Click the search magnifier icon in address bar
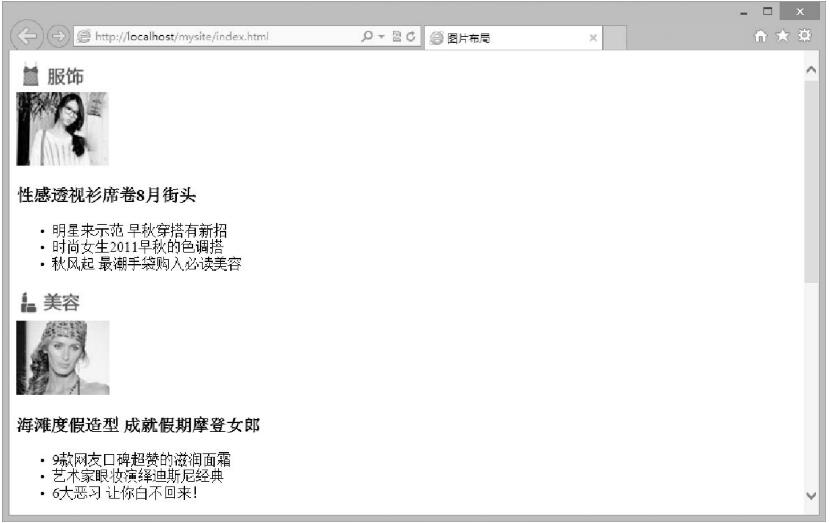Screen dimensions: 830x523 367,37
